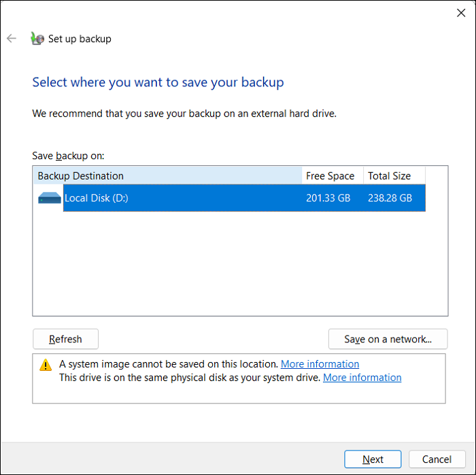Click the "Set up backup" title text
The image size is (476, 475).
click(80, 39)
